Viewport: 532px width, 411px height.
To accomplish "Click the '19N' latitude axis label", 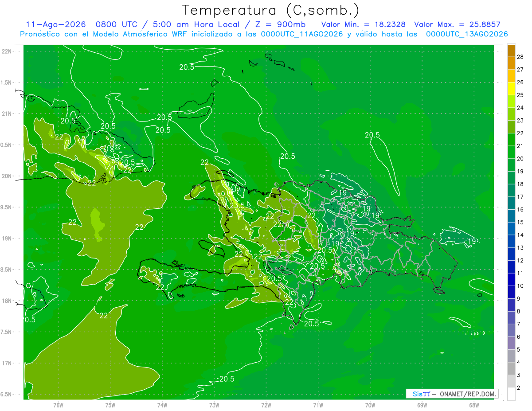I will (7, 239).
